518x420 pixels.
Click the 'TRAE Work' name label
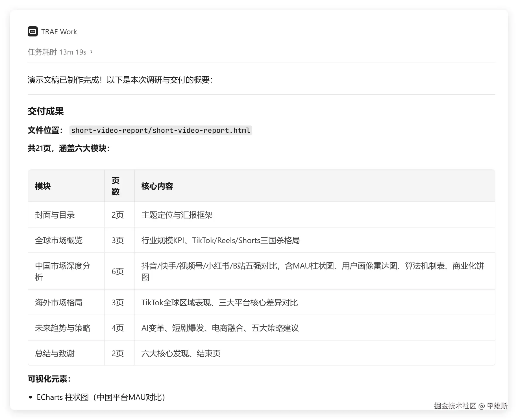[x=59, y=32]
